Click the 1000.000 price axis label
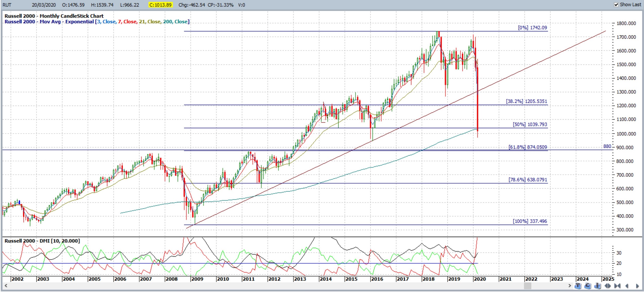The height and width of the screenshot is (292, 644). (626, 134)
